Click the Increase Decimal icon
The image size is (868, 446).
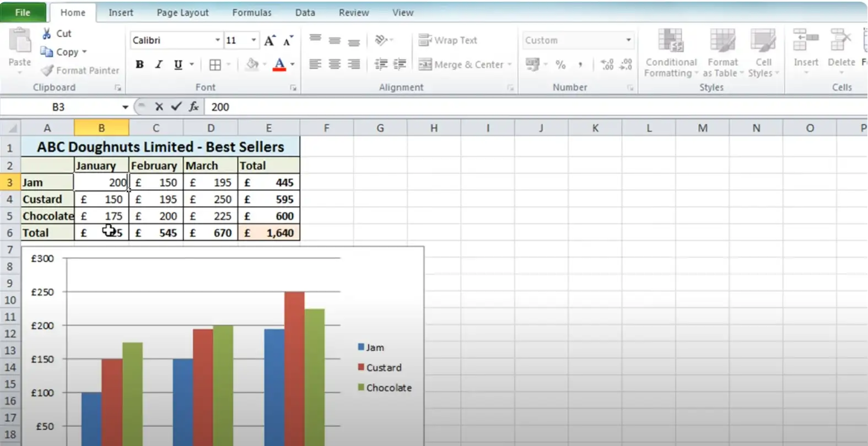pos(607,65)
